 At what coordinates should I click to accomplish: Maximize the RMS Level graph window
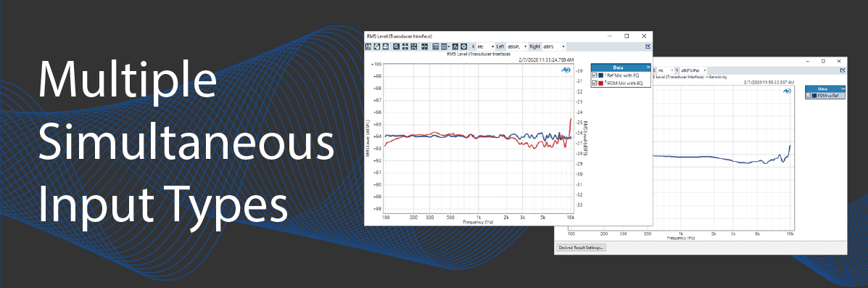[x=627, y=36]
